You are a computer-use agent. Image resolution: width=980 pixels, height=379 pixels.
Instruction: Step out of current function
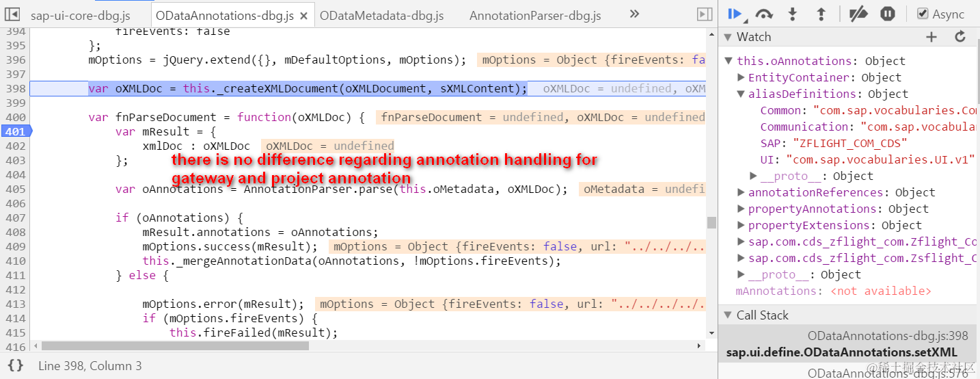click(821, 14)
